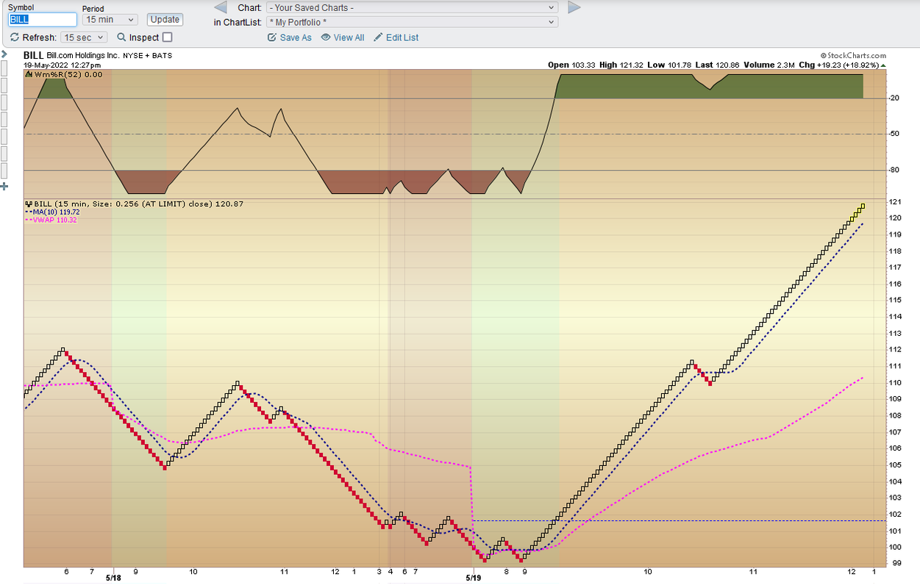This screenshot has width=920, height=588.
Task: Open the Your Saved Charts dropdown
Action: point(413,7)
